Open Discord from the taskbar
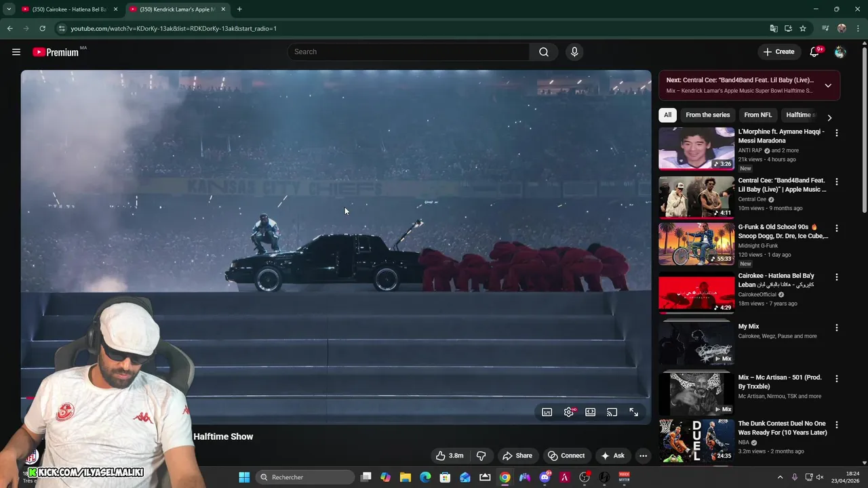The width and height of the screenshot is (868, 488). tap(545, 477)
